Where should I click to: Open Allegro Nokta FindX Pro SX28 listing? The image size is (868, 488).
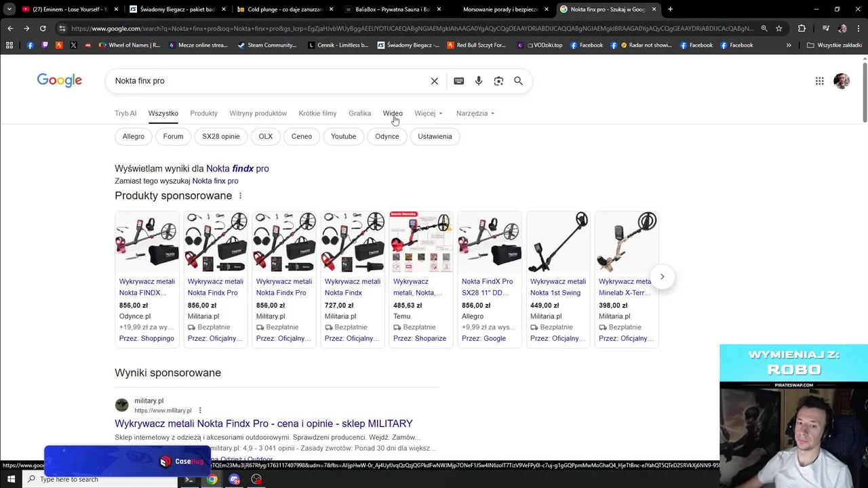487,287
